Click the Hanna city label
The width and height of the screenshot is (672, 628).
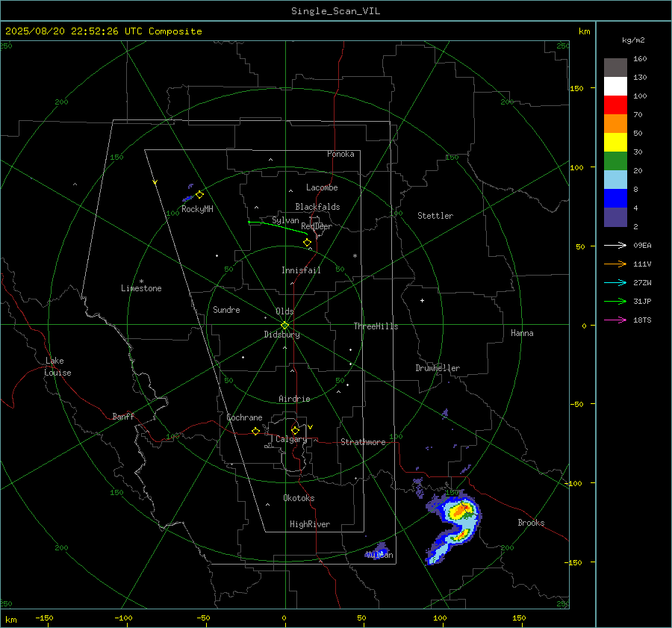tap(522, 333)
